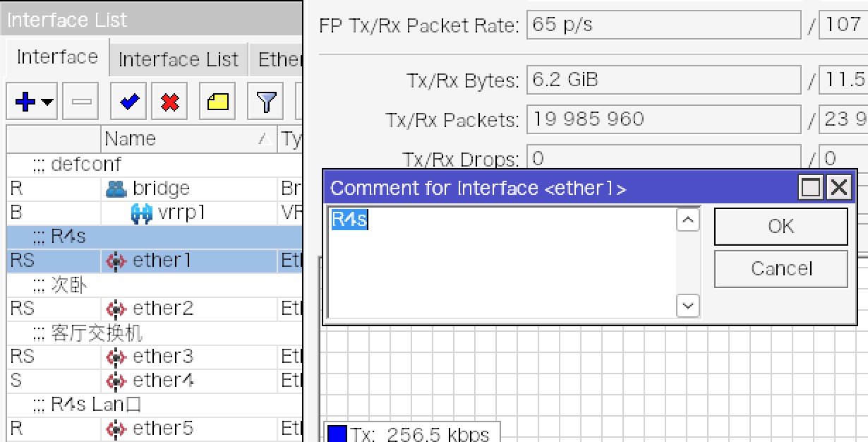Image resolution: width=868 pixels, height=442 pixels.
Task: Click the blue plus Add interface button
Action: (x=25, y=102)
